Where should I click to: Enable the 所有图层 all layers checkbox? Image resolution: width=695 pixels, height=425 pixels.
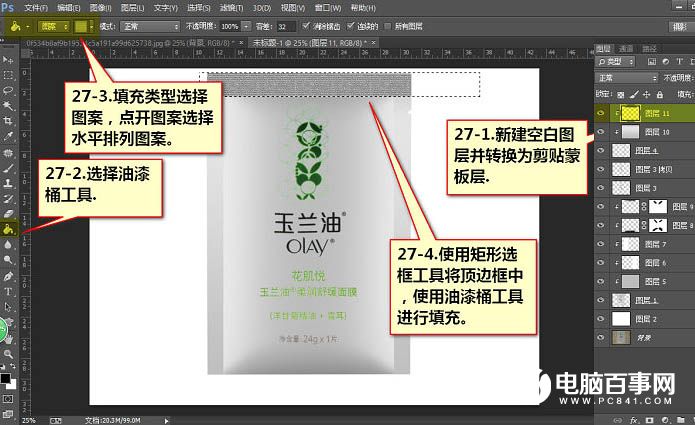[388, 26]
